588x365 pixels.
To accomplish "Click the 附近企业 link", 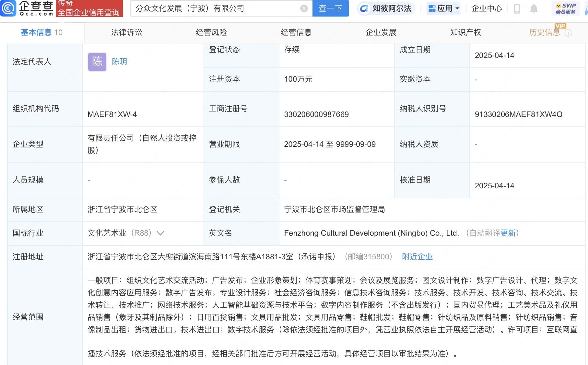I will (x=417, y=256).
